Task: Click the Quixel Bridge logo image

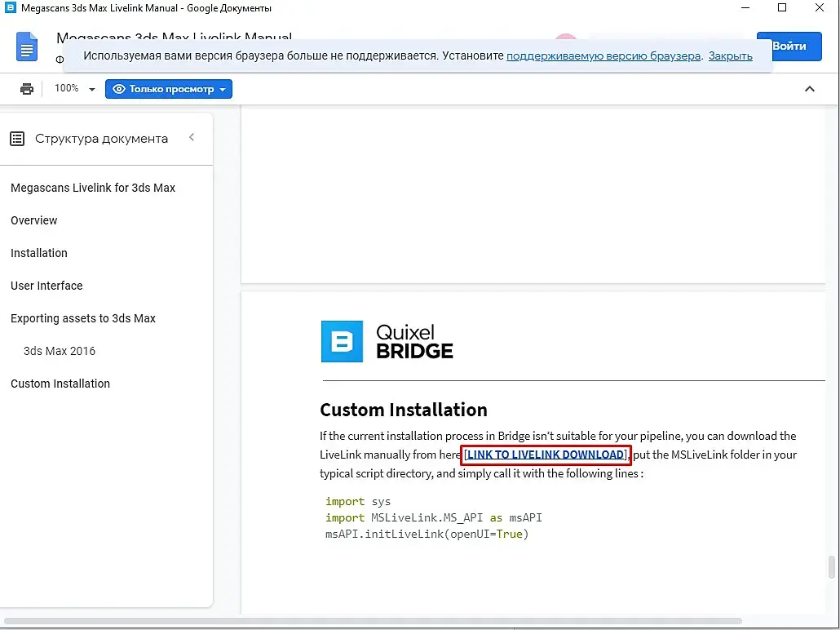Action: [387, 342]
